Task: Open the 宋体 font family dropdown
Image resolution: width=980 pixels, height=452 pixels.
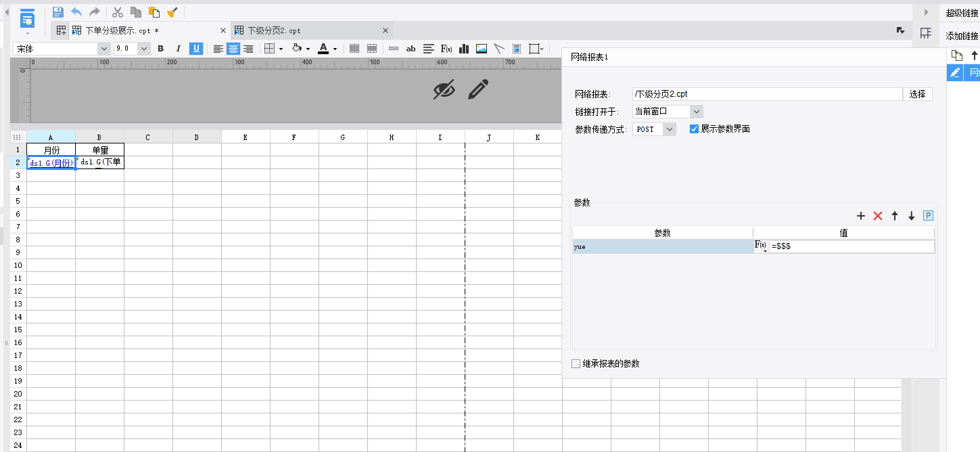Action: 104,49
